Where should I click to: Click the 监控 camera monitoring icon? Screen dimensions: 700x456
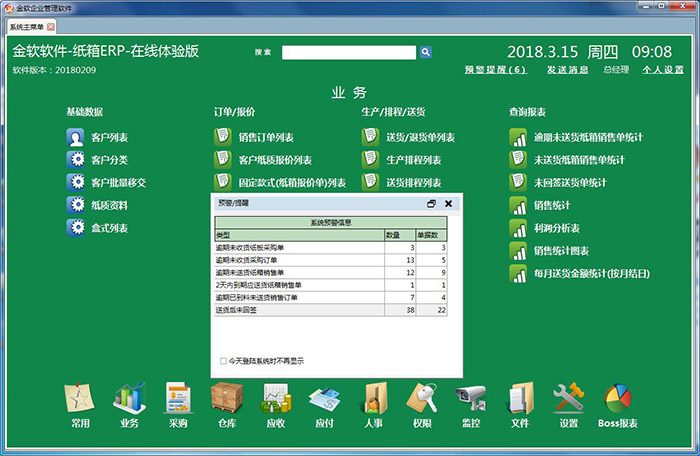click(471, 399)
